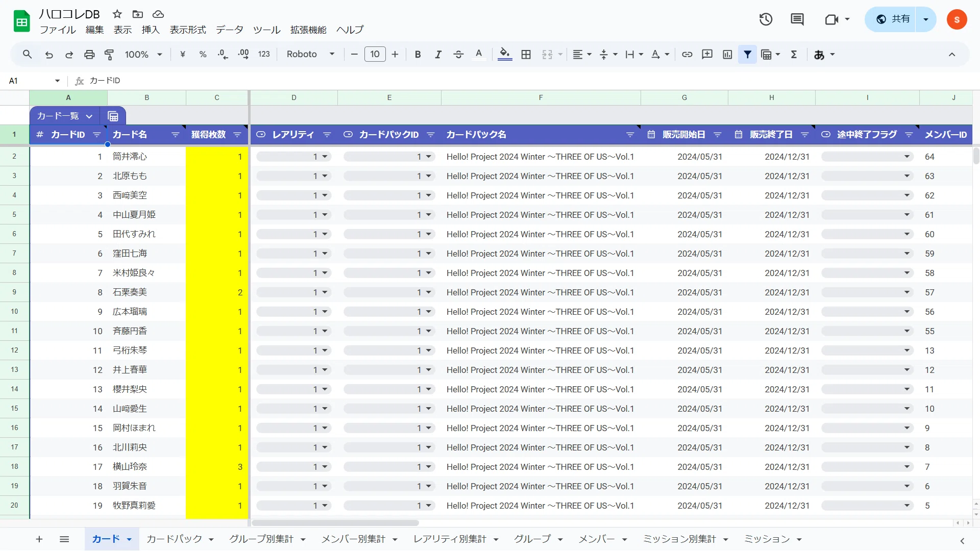Switch to the メンバー別集計 sheet tab

[353, 539]
